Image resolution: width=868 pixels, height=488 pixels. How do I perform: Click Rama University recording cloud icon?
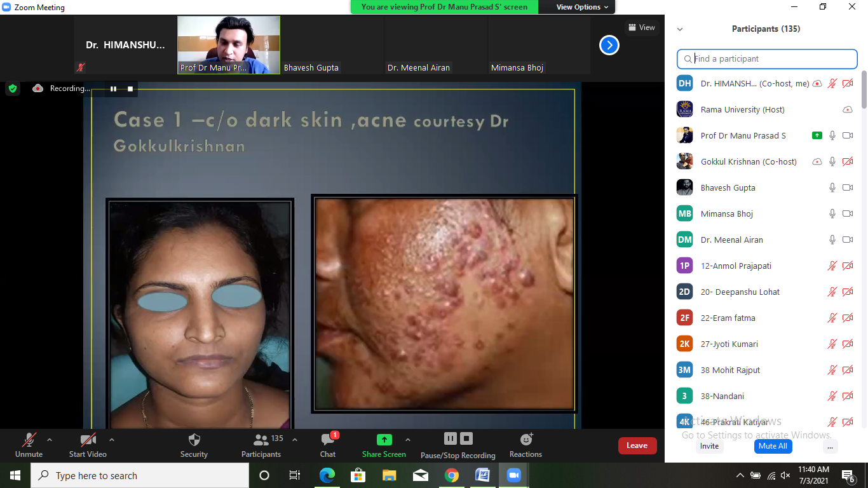848,109
